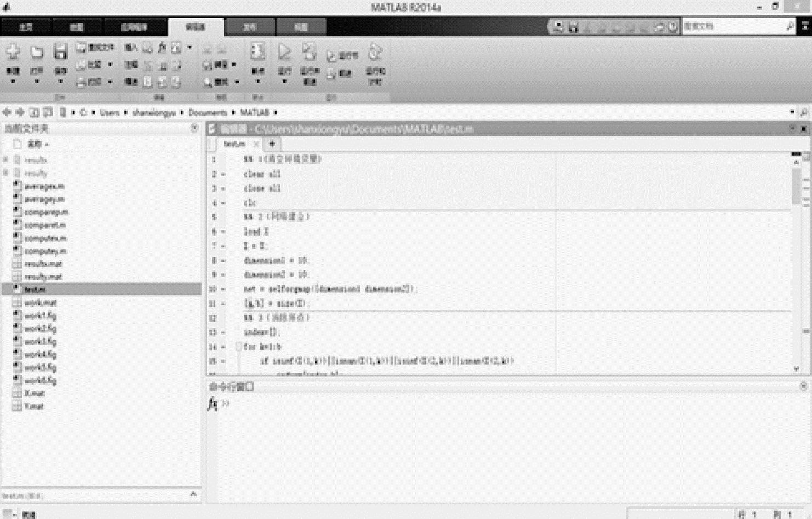Click the editor vertical scrollbar thumb
The height and width of the screenshot is (519, 812).
[x=796, y=186]
